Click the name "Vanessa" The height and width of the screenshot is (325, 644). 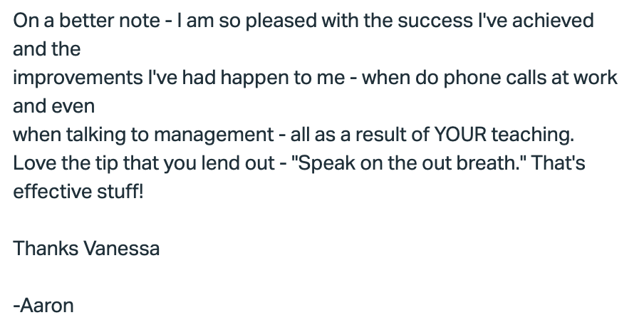121,249
